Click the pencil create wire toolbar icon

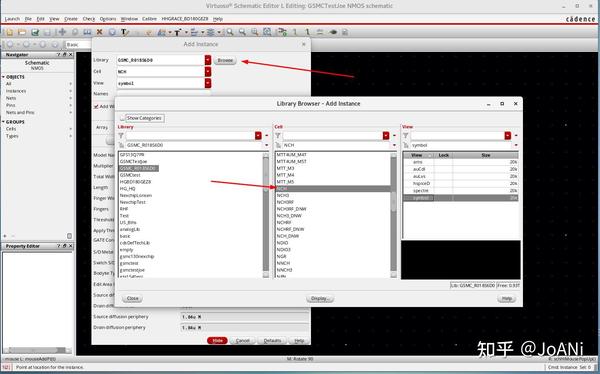point(149,33)
